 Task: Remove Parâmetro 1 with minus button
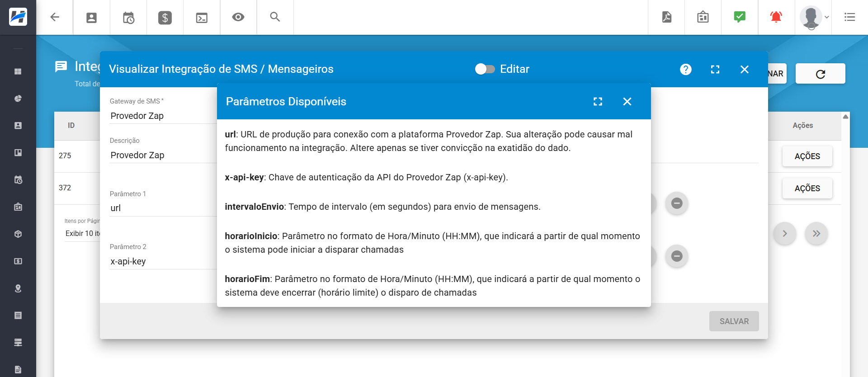[x=677, y=203]
